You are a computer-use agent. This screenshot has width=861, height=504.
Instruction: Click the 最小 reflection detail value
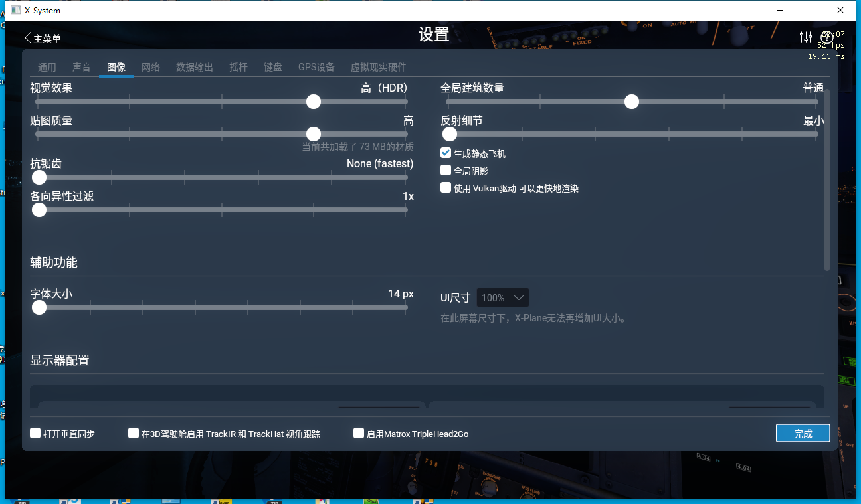(x=813, y=120)
